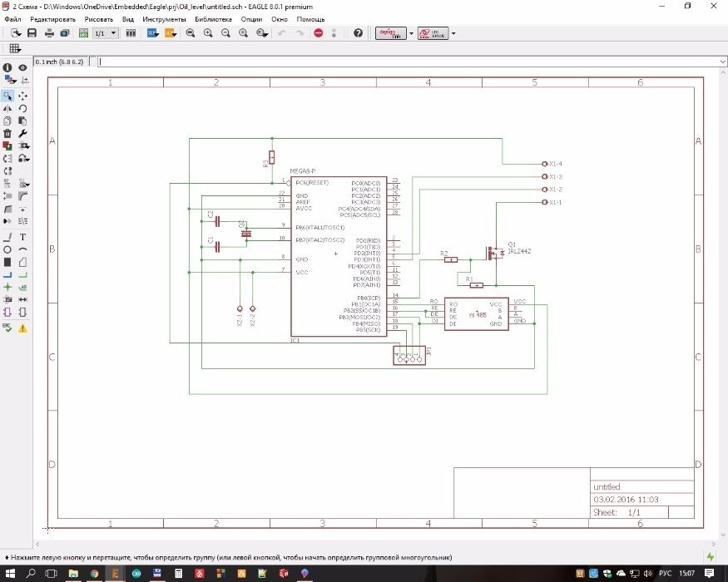Open the Файл menu
728x582 pixels.
(x=13, y=19)
